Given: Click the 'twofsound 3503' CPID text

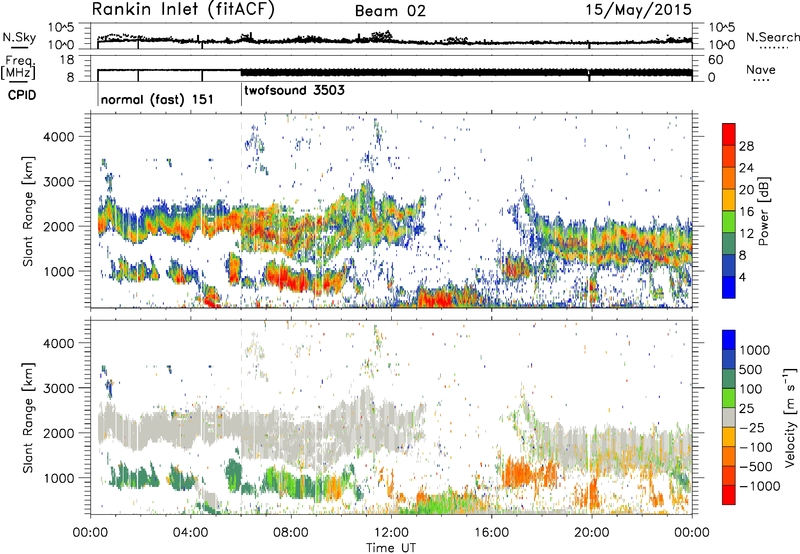Looking at the screenshot, I should (294, 91).
